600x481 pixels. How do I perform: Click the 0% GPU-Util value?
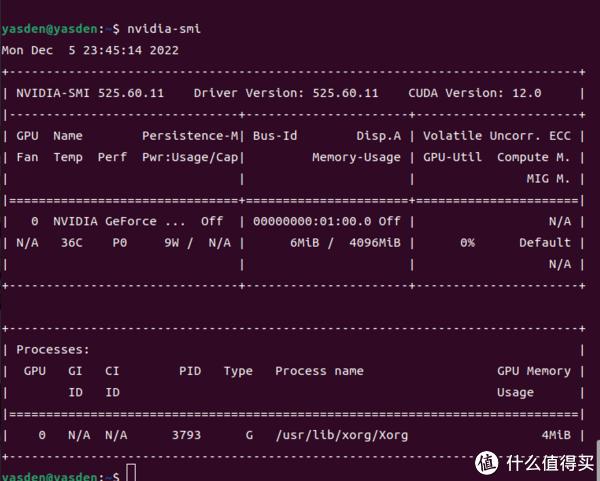tap(467, 243)
